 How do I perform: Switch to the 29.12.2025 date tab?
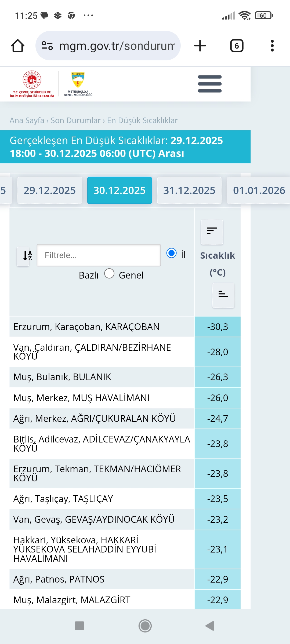(50, 190)
